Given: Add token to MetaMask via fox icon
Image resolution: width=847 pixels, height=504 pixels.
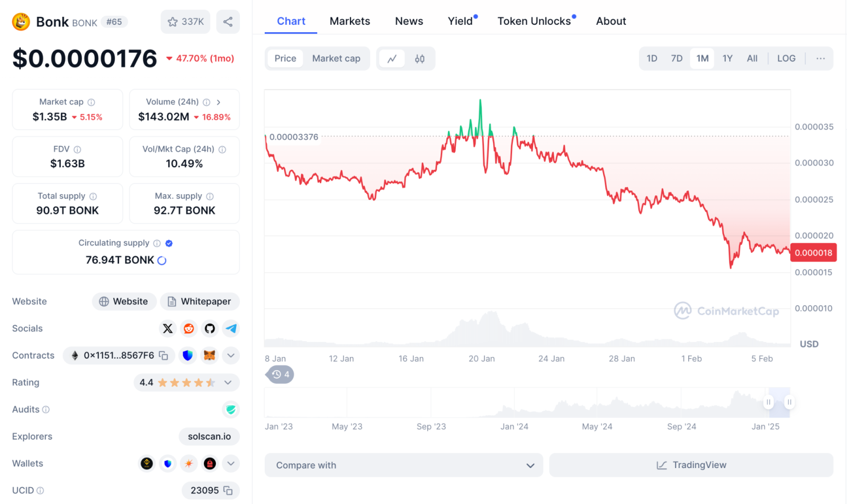Looking at the screenshot, I should click(210, 355).
